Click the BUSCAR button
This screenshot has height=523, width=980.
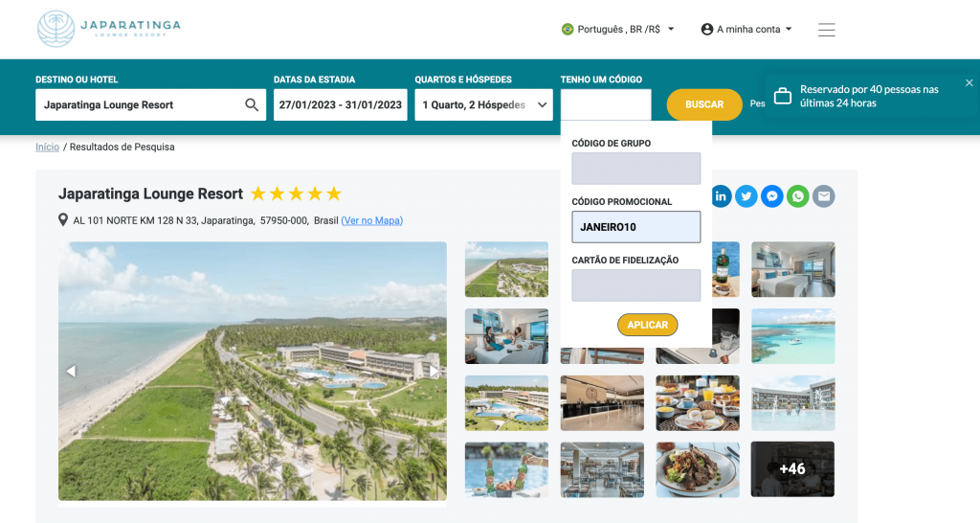tap(704, 104)
